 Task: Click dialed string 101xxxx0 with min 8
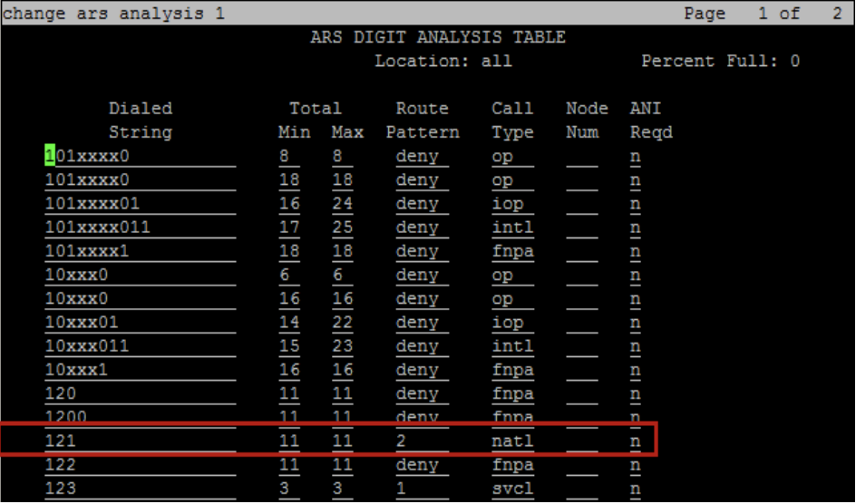[141, 157]
